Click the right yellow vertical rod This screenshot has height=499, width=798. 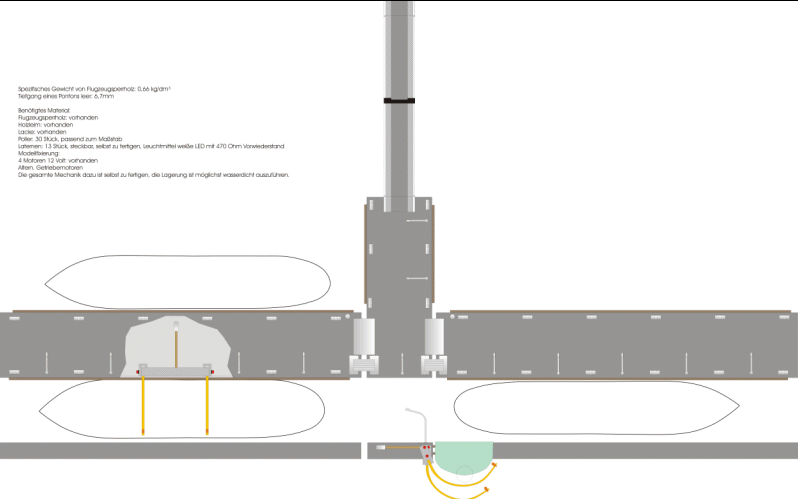[208, 405]
